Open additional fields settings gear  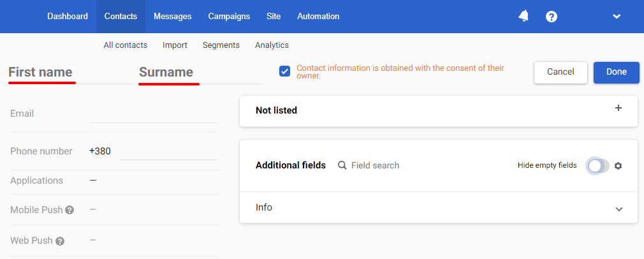coord(618,166)
